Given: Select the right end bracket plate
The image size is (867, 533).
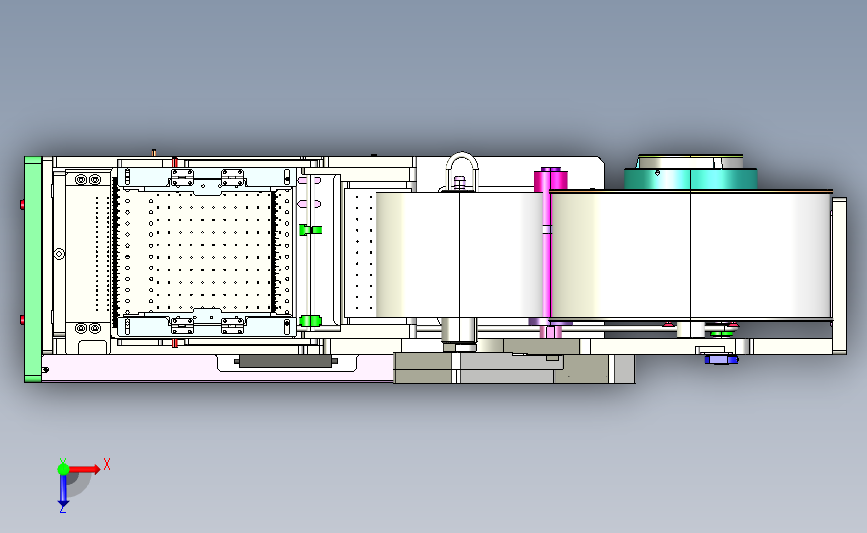Looking at the screenshot, I should (x=839, y=275).
